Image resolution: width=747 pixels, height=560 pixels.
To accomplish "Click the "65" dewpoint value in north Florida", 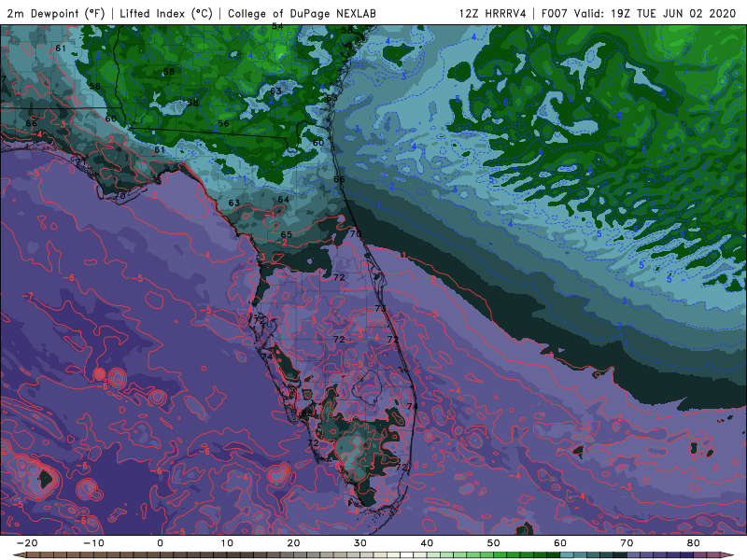I will 286,234.
